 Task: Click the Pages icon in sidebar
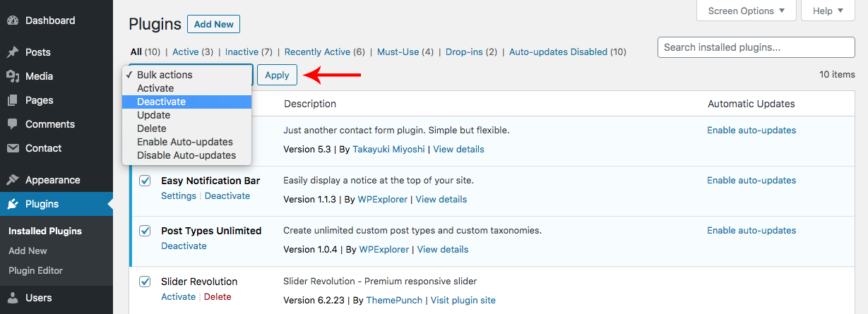click(x=13, y=100)
